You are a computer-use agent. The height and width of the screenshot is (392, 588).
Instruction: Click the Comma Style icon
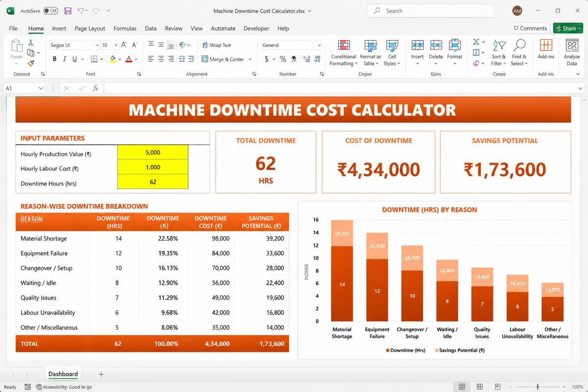point(294,59)
